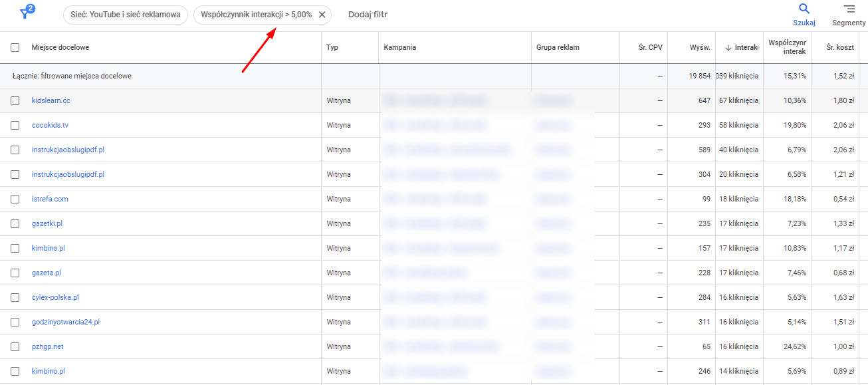This screenshot has width=868, height=385.
Task: Check the godzinyotwarcia24.pl row checkbox
Action: (15, 322)
